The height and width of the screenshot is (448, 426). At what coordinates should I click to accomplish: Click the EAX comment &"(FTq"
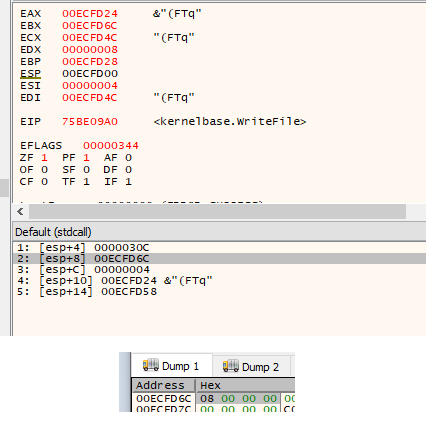pyautogui.click(x=177, y=14)
